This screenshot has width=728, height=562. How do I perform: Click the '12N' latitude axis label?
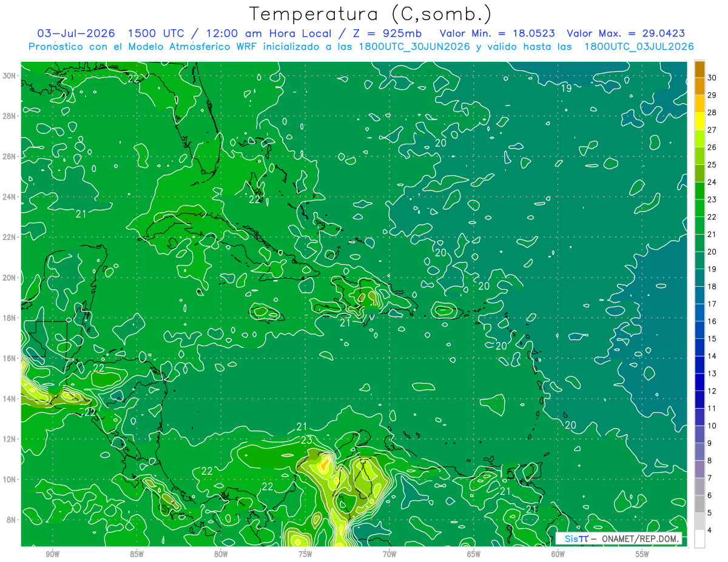pos(10,439)
